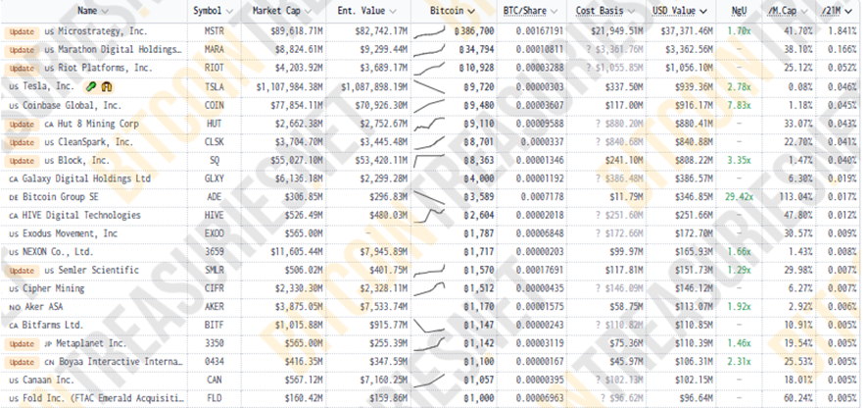
Task: Open the Fold Inc. company link
Action: point(103,398)
